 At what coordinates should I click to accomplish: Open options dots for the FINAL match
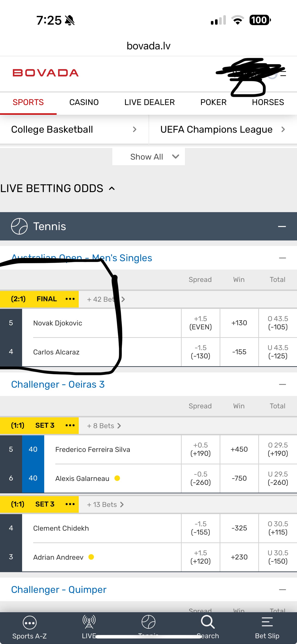point(70,299)
